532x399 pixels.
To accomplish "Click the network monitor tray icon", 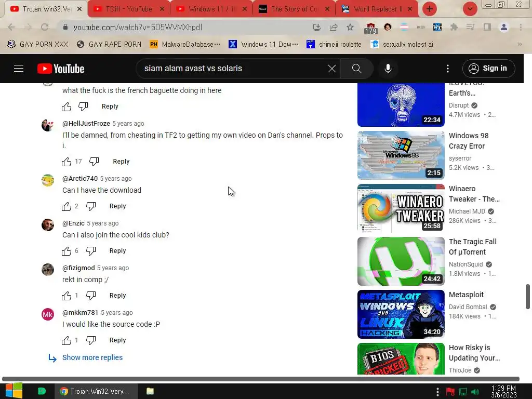I will click(463, 392).
